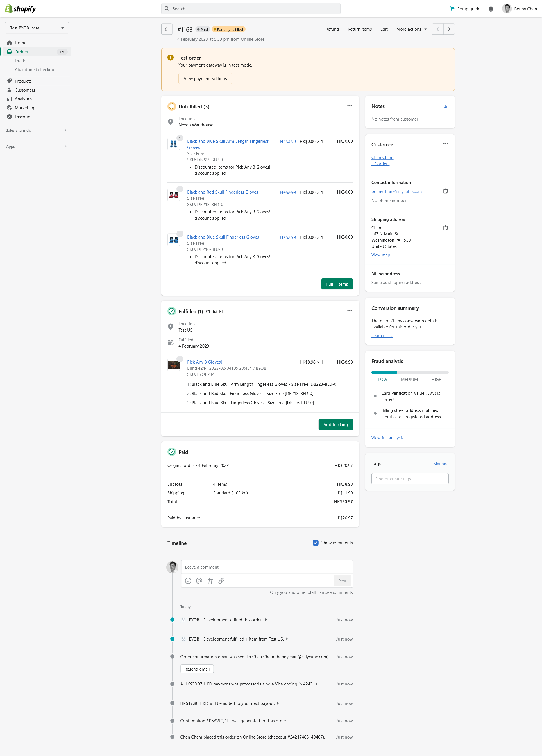The image size is (542, 756).
Task: Open Abandoned checkouts in the sidebar
Action: click(36, 70)
